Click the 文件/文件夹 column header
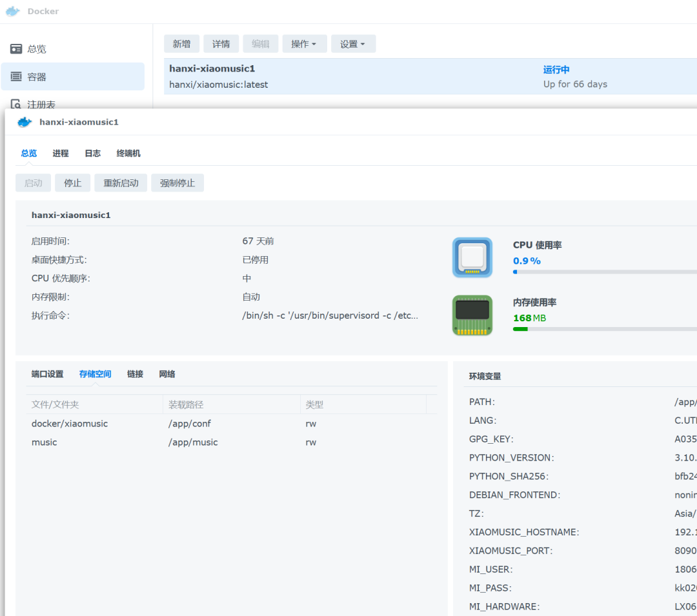The height and width of the screenshot is (616, 697). (x=95, y=404)
